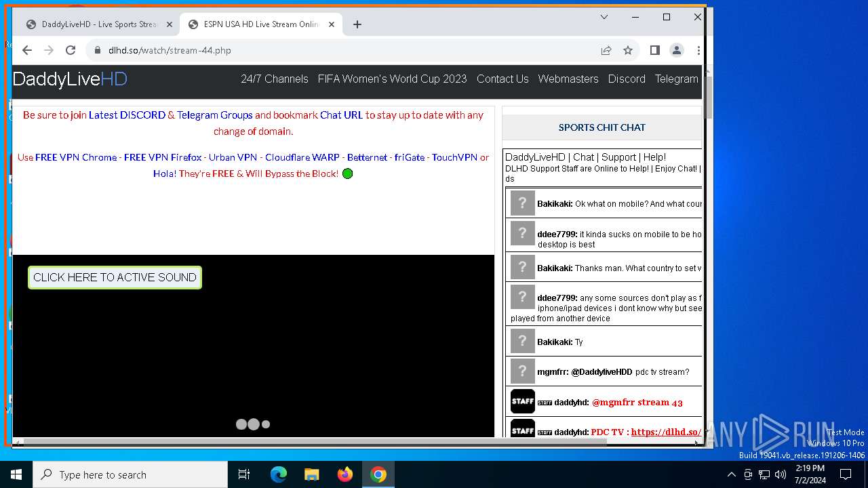This screenshot has width=868, height=488.
Task: Click the Chrome taskbar icon
Action: (x=378, y=474)
